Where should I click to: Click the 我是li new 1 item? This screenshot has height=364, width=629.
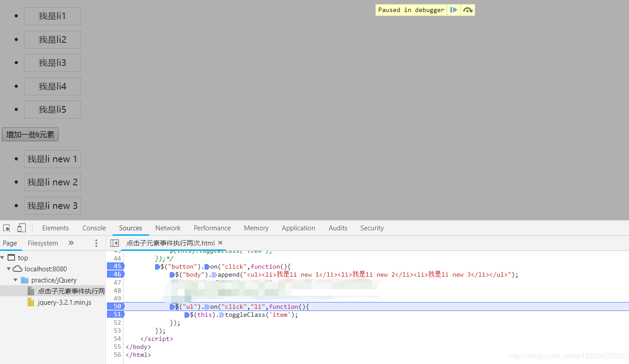click(53, 159)
